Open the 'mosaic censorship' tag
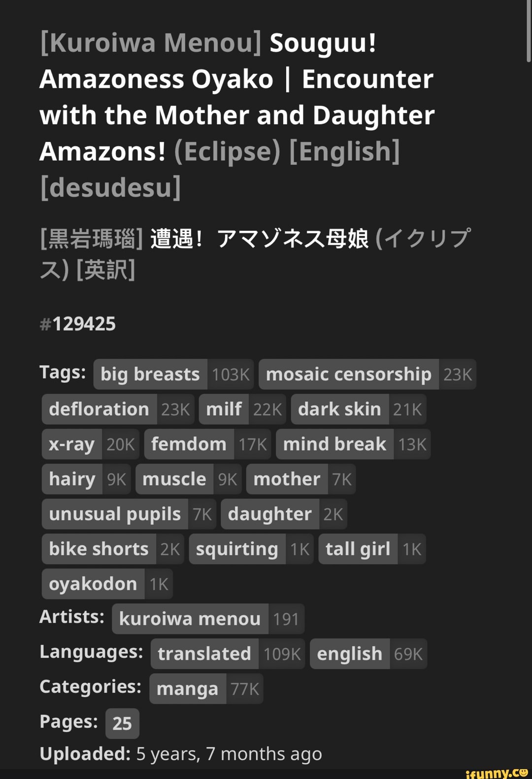Viewport: 532px width, 779px height. [x=348, y=375]
